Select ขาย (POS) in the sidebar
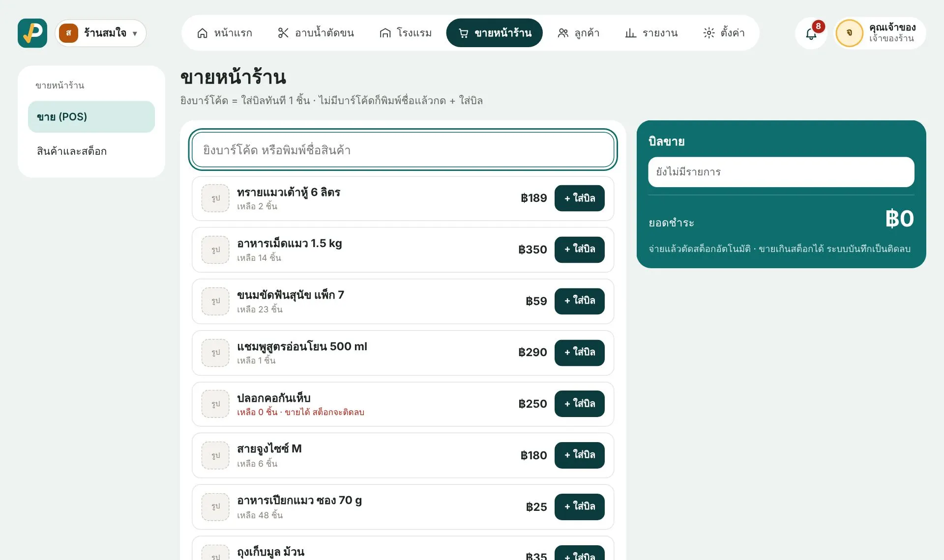944x560 pixels. click(91, 117)
